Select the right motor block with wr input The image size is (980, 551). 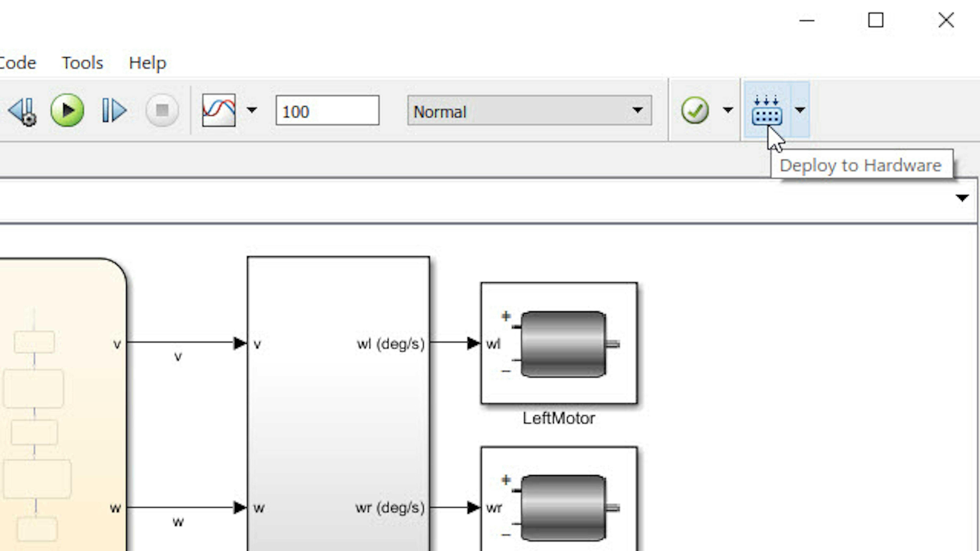point(559,499)
